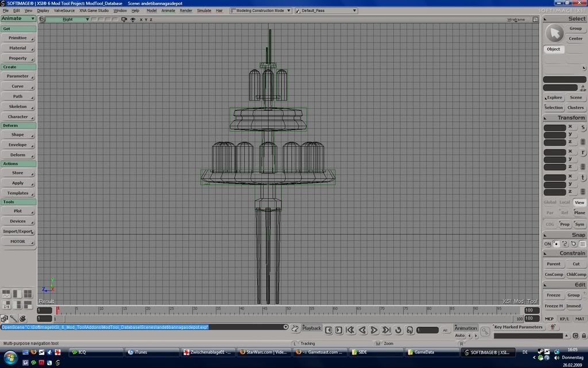Toggle snap to curves
Viewport: 588px width, 368px height.
[x=565, y=244]
